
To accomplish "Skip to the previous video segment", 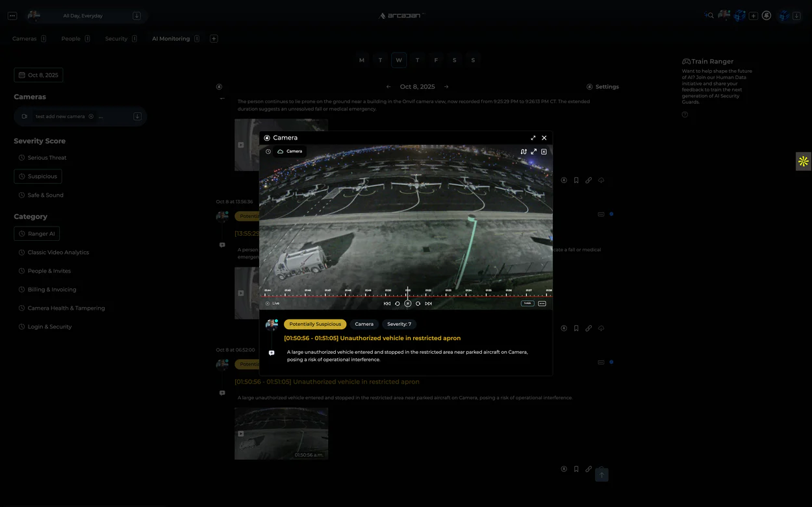I will (x=387, y=303).
